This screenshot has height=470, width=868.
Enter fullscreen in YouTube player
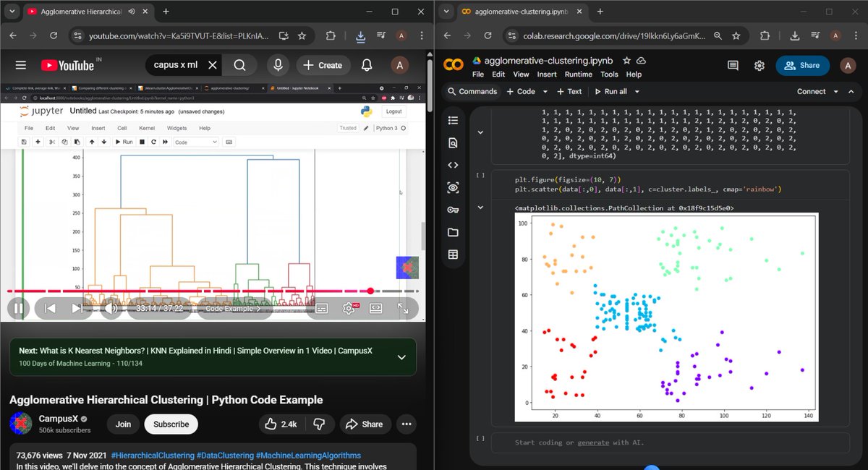(403, 308)
